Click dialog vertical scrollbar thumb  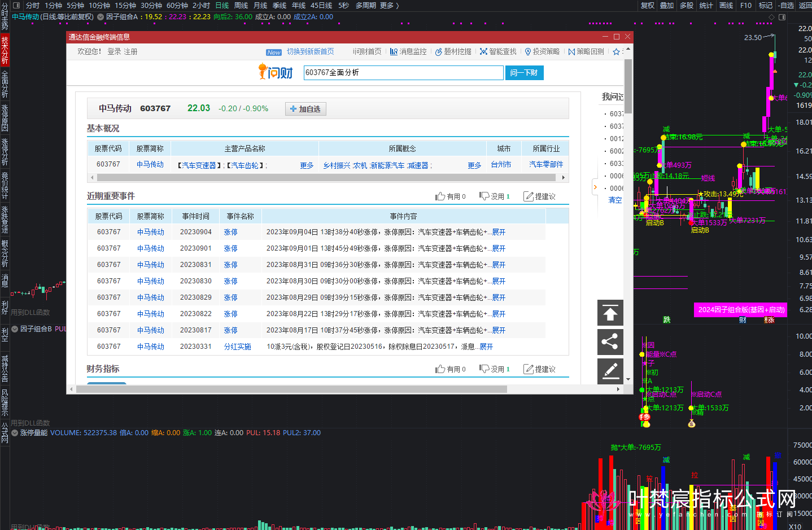[x=628, y=86]
